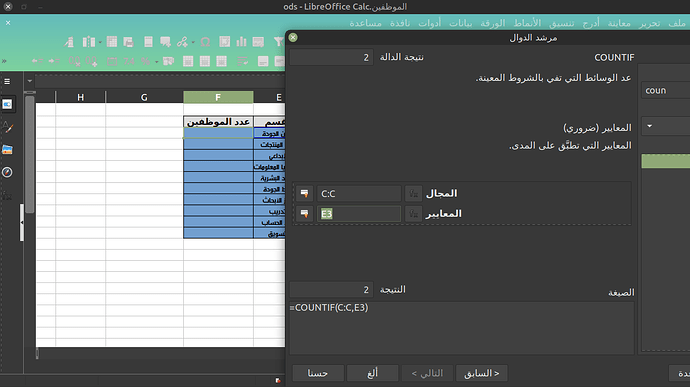Open the بيانات menu

coord(460,23)
